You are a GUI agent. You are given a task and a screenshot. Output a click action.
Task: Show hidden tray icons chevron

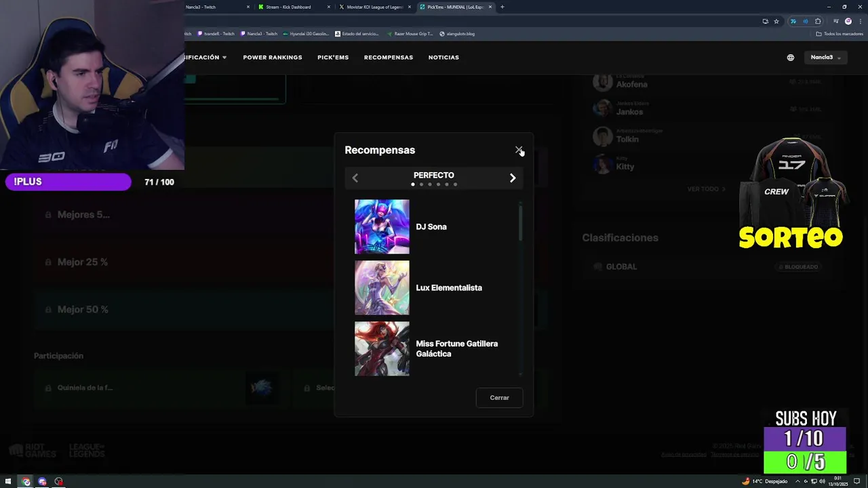(x=798, y=481)
